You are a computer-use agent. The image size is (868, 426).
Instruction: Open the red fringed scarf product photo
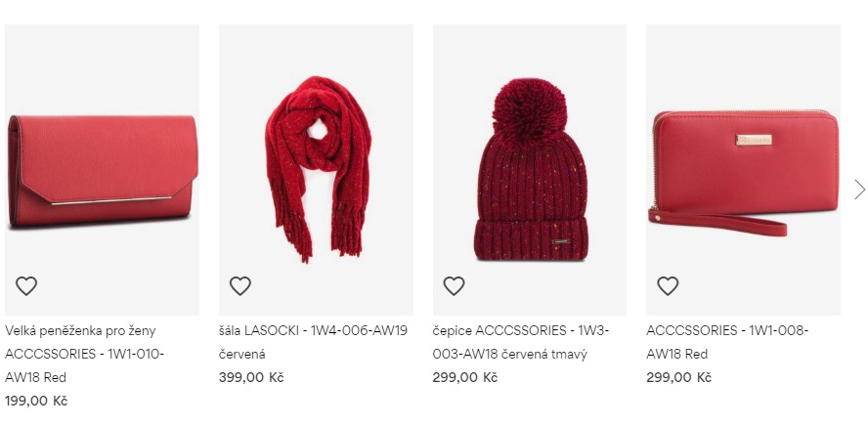(x=316, y=170)
